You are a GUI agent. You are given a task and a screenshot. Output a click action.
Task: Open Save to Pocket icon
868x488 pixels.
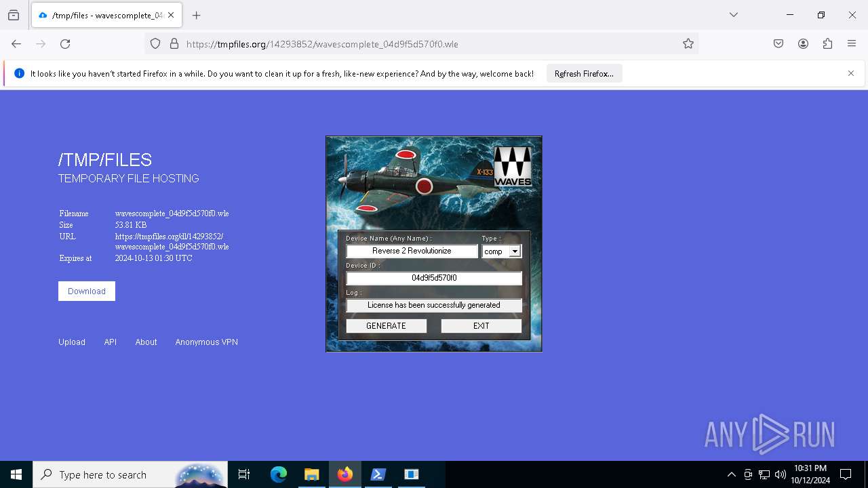778,44
